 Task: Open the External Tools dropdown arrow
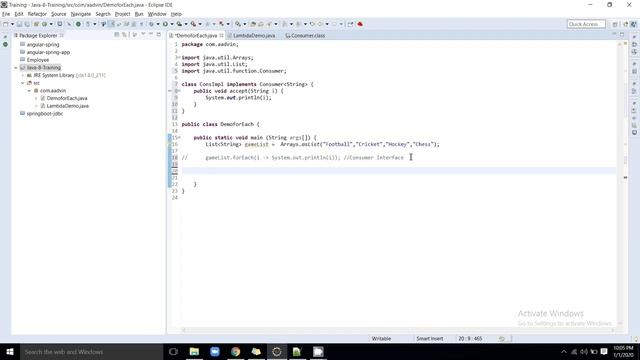click(200, 24)
